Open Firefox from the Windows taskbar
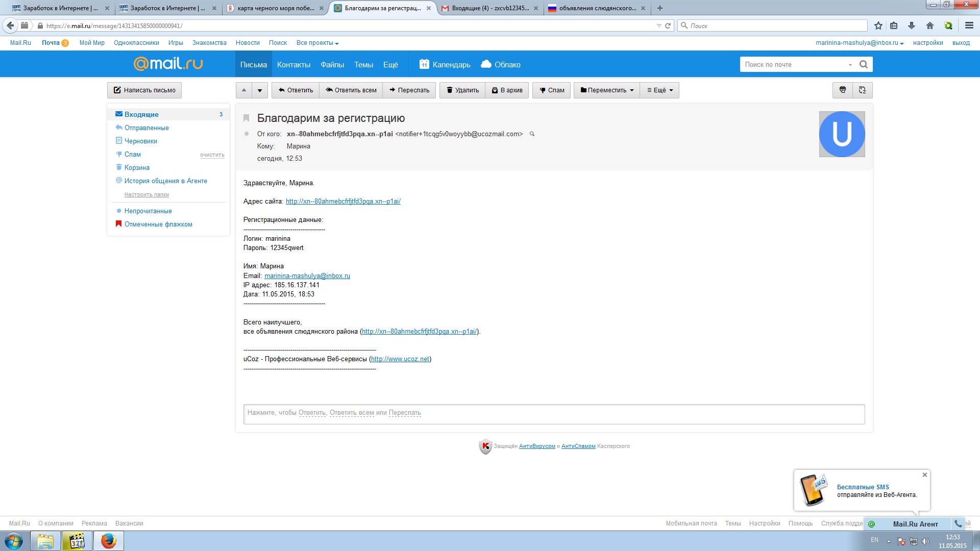Image resolution: width=980 pixels, height=551 pixels. coord(108,541)
